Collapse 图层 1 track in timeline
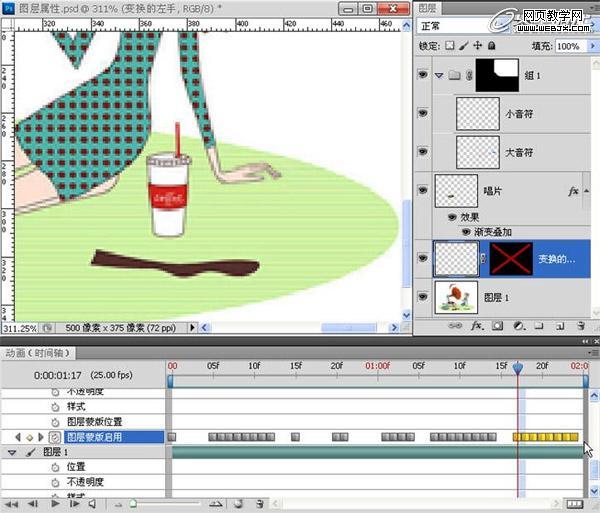The height and width of the screenshot is (513, 600). (12, 452)
